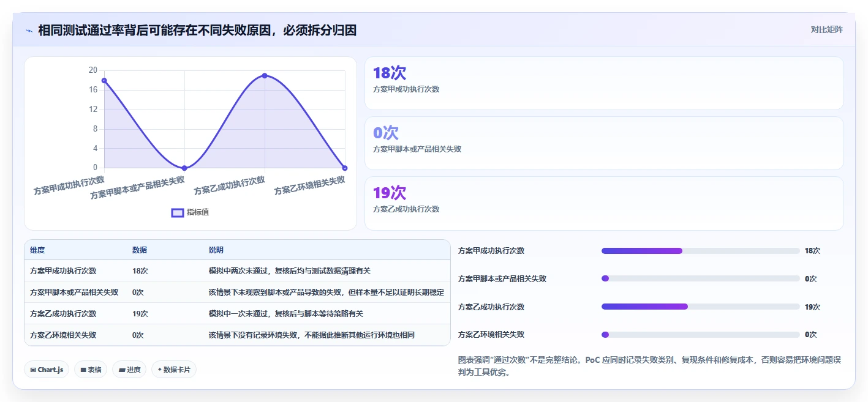Click the chart point for 方案乙环境相关失败

click(345, 168)
